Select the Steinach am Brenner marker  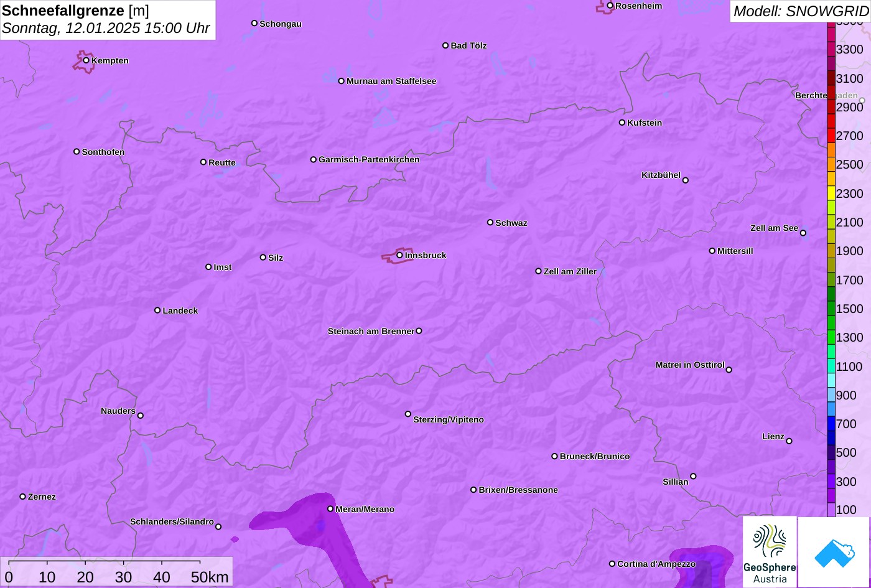point(419,331)
